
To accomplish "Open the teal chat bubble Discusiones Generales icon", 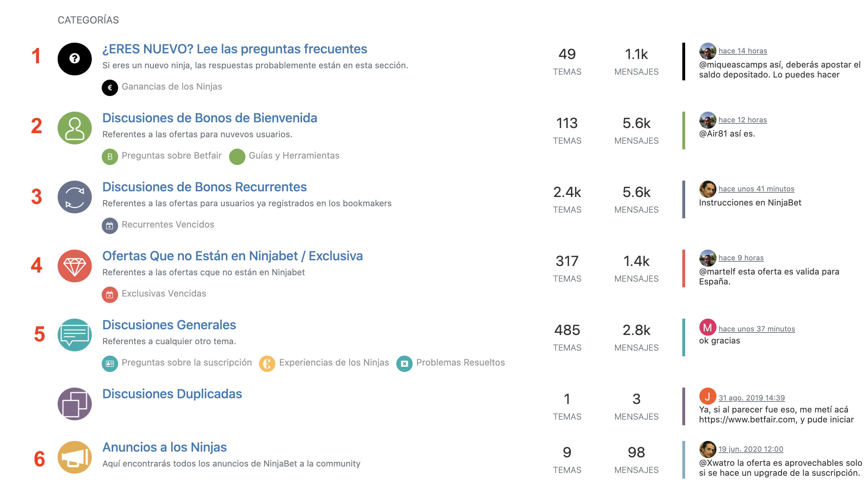I will tap(75, 335).
